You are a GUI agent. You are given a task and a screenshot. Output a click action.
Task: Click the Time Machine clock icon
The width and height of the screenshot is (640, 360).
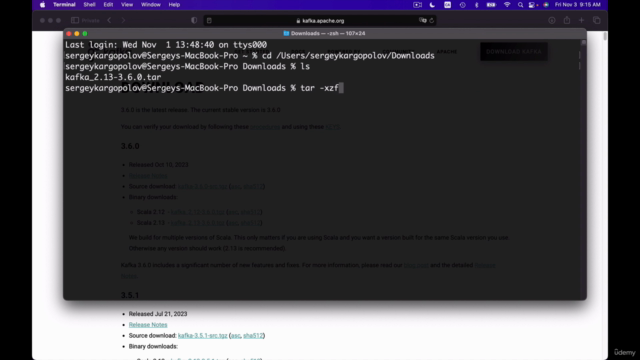coord(462,5)
